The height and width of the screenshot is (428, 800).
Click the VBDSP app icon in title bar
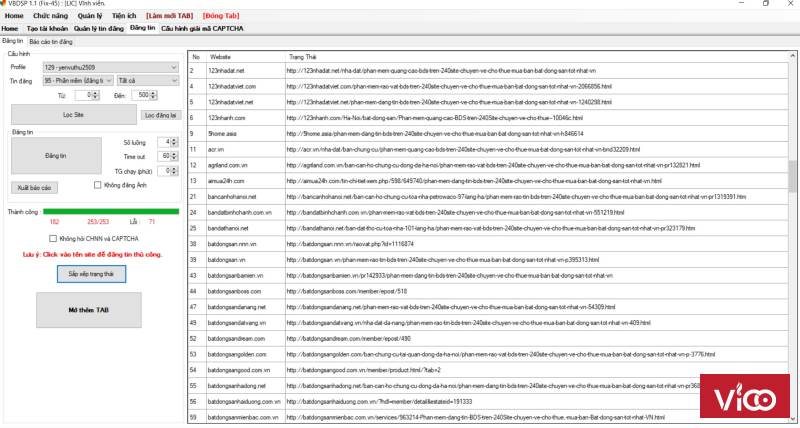coord(6,5)
